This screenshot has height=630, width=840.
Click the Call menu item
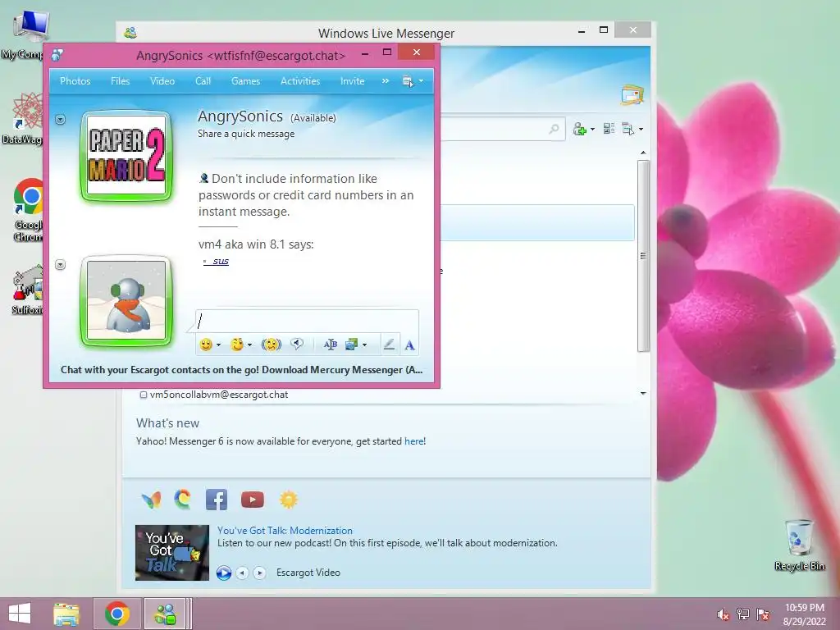pos(203,81)
